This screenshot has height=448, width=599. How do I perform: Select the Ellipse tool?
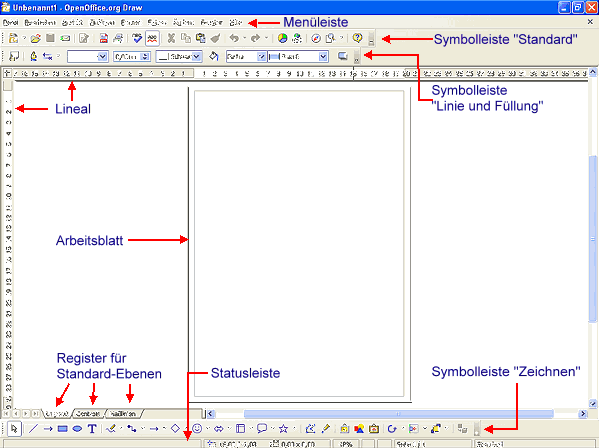coord(77,429)
